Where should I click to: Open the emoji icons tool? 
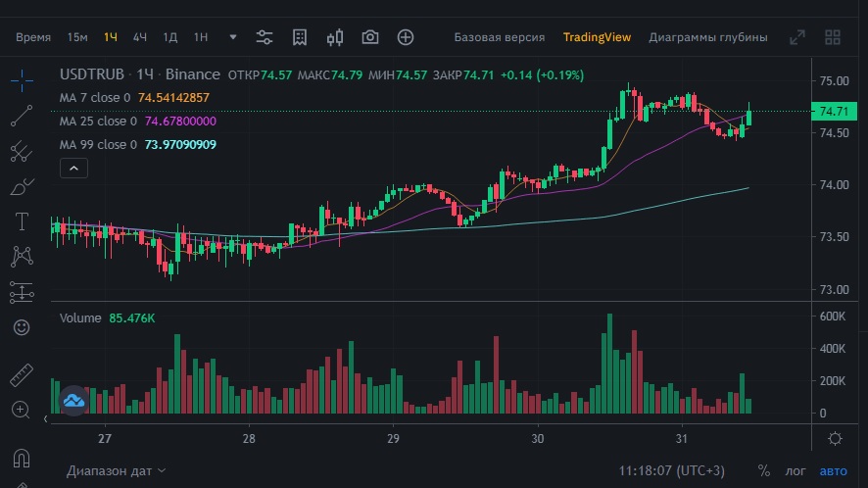22,327
